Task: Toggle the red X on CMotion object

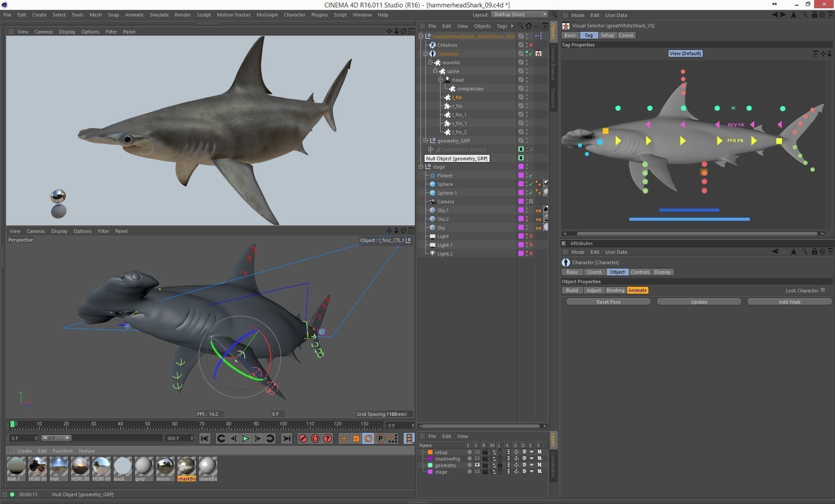Action: 531,45
